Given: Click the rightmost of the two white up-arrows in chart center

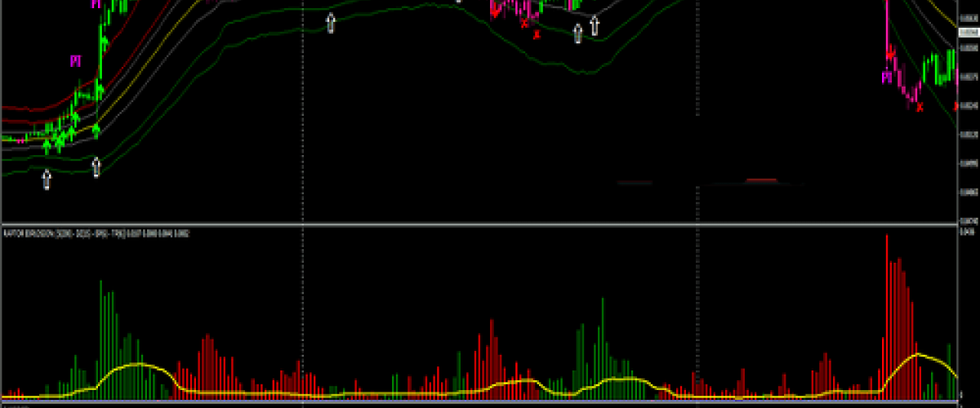Looking at the screenshot, I should [595, 25].
